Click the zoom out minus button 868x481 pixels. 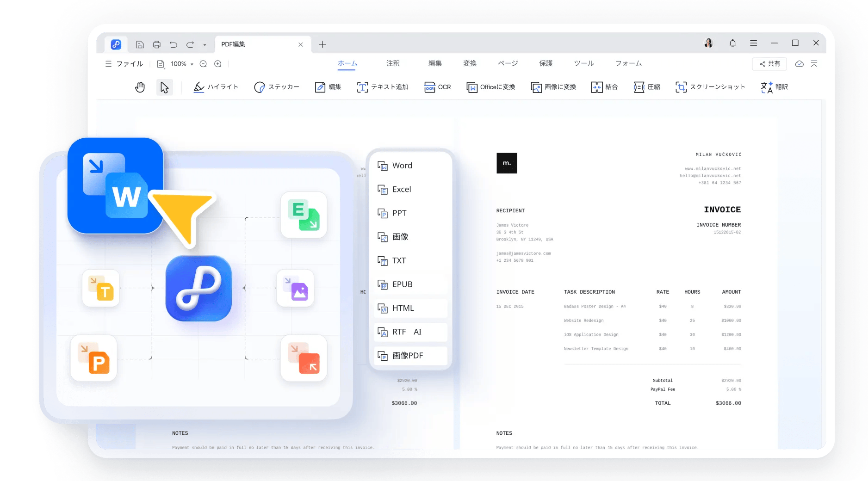click(x=203, y=64)
